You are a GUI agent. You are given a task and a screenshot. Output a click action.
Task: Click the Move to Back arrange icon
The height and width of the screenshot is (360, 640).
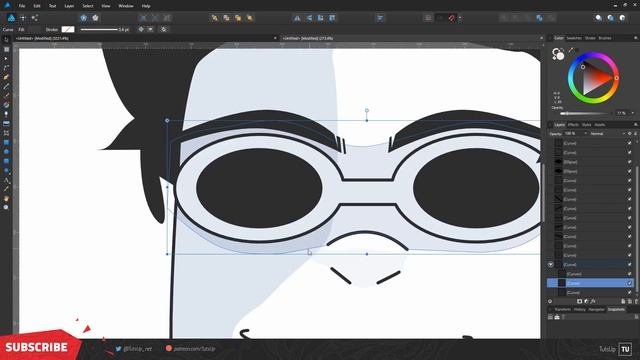[x=215, y=18]
